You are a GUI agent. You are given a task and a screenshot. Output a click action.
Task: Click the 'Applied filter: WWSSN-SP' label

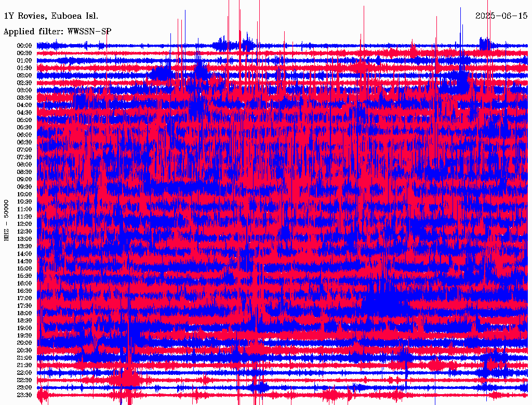[57, 32]
